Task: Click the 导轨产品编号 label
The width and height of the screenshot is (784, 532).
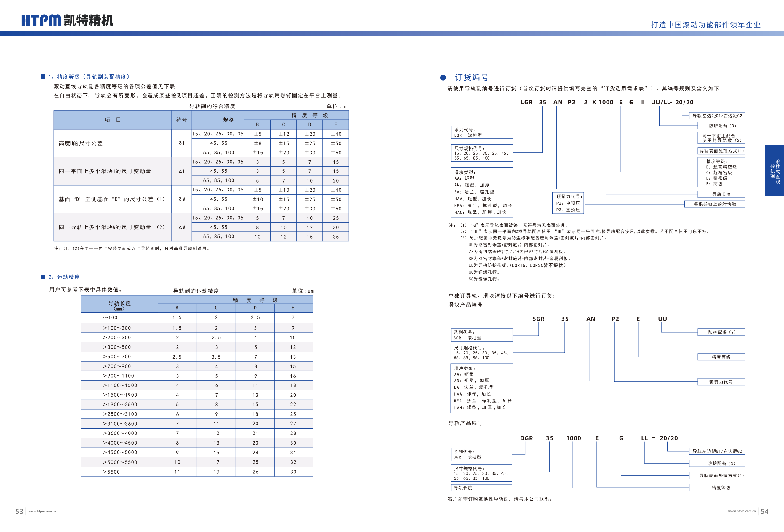Action: pos(465,423)
